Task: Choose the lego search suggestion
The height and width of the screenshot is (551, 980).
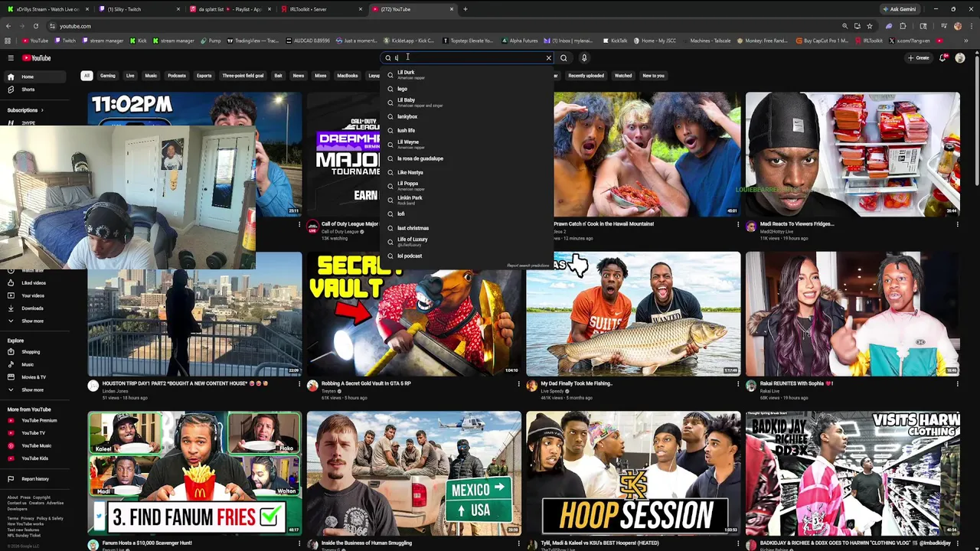Action: coord(465,89)
